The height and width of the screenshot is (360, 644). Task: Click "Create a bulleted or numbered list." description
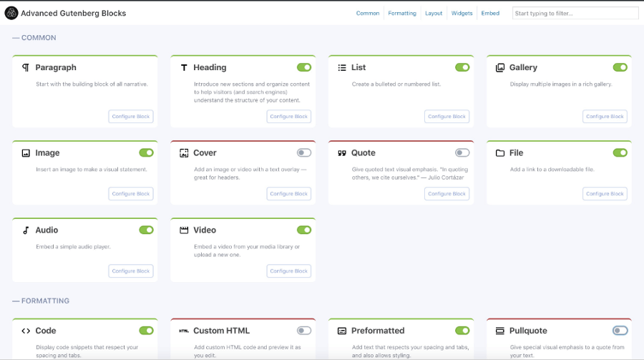(396, 84)
